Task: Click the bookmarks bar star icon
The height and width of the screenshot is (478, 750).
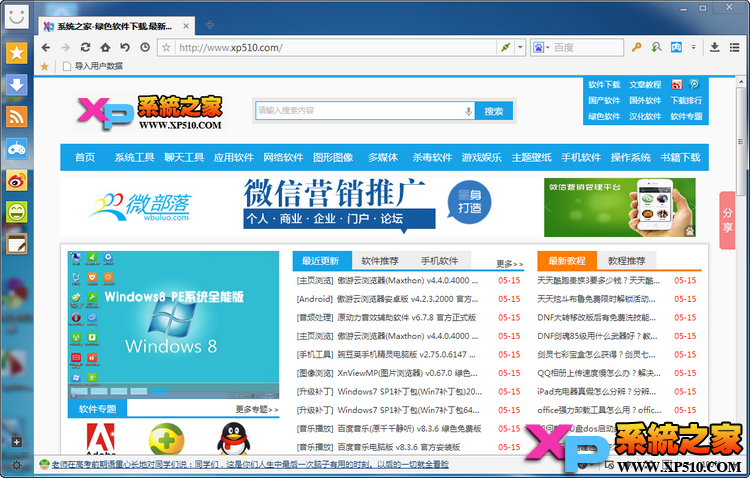Action: tap(44, 66)
